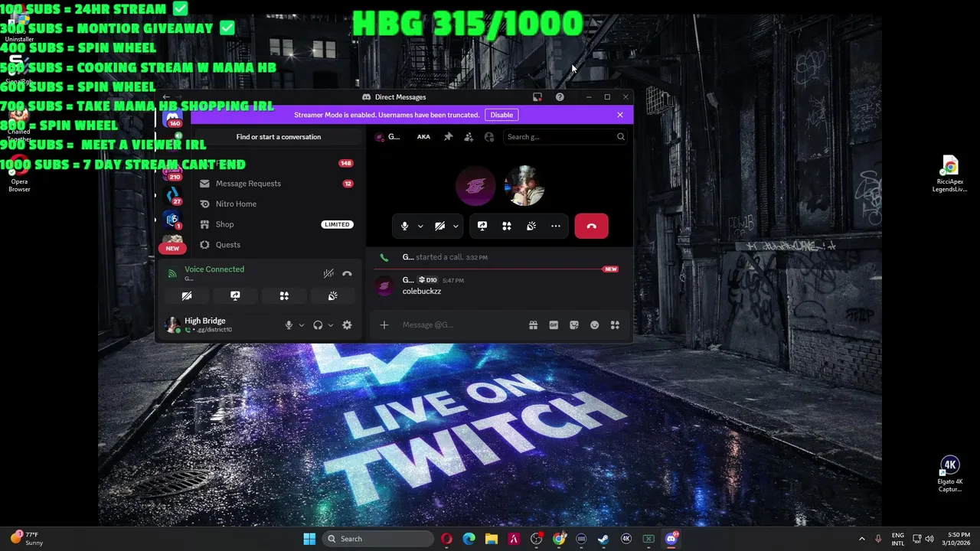
Task: Open the sticker picker
Action: (x=574, y=325)
